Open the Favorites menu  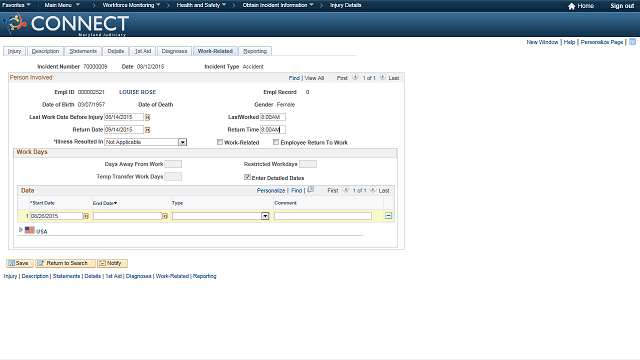point(16,5)
